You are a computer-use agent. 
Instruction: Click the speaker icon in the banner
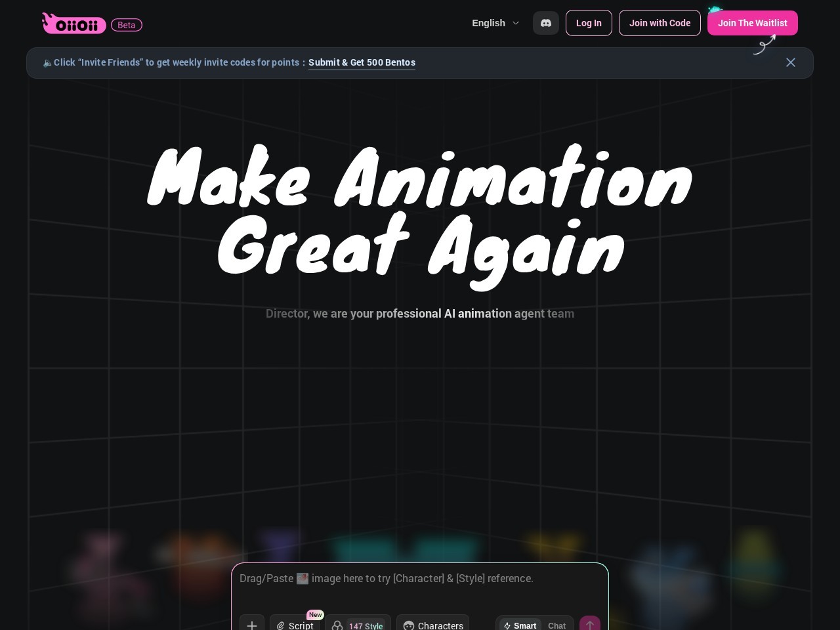tap(47, 63)
